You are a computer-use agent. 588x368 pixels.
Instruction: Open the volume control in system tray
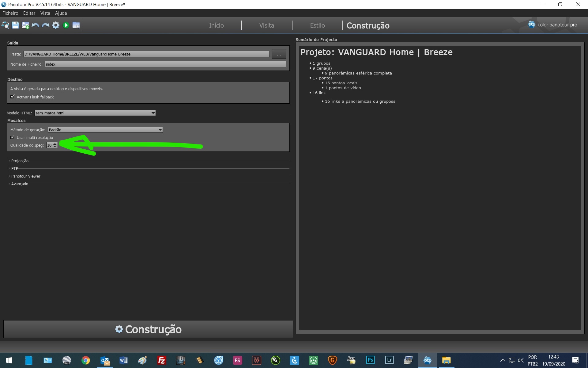tap(521, 360)
